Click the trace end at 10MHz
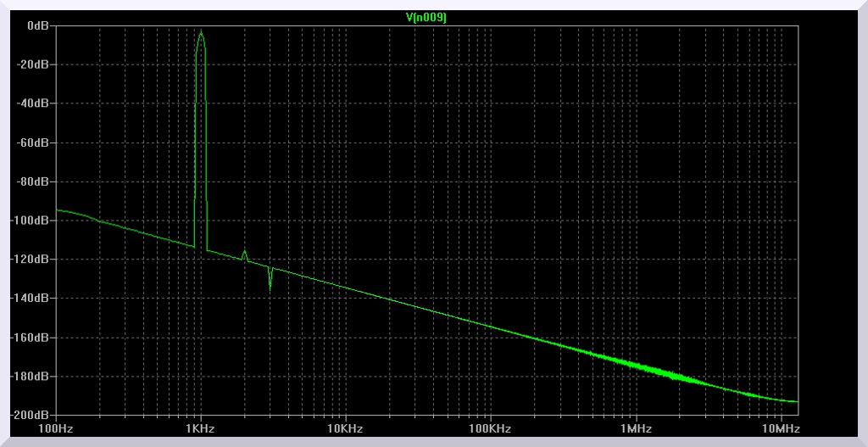The width and height of the screenshot is (868, 447). pos(797,401)
